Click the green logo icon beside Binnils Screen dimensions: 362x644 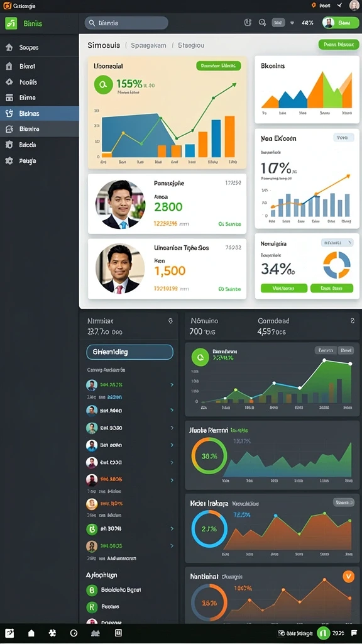pos(11,23)
